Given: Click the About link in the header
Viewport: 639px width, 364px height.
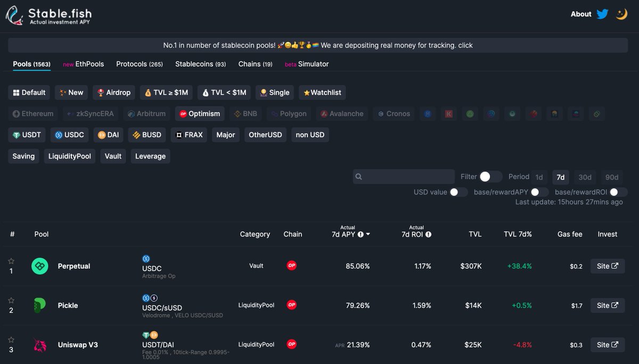Looking at the screenshot, I should click(581, 14).
